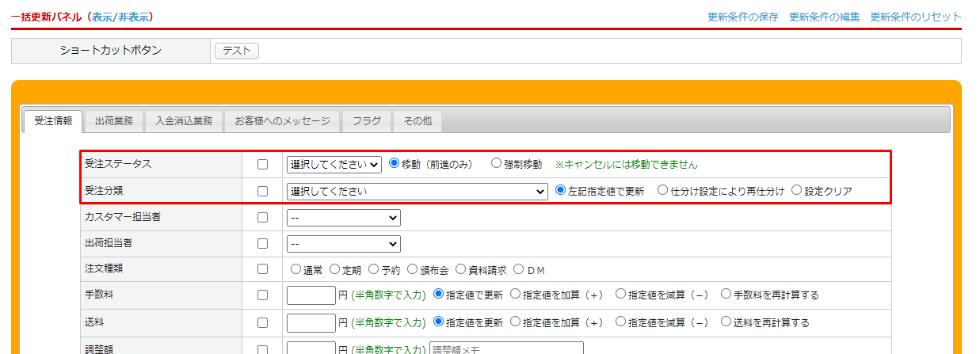Viewport: 980px width, 354px height.
Task: Select 左記指定値で更新 radio button
Action: [560, 190]
